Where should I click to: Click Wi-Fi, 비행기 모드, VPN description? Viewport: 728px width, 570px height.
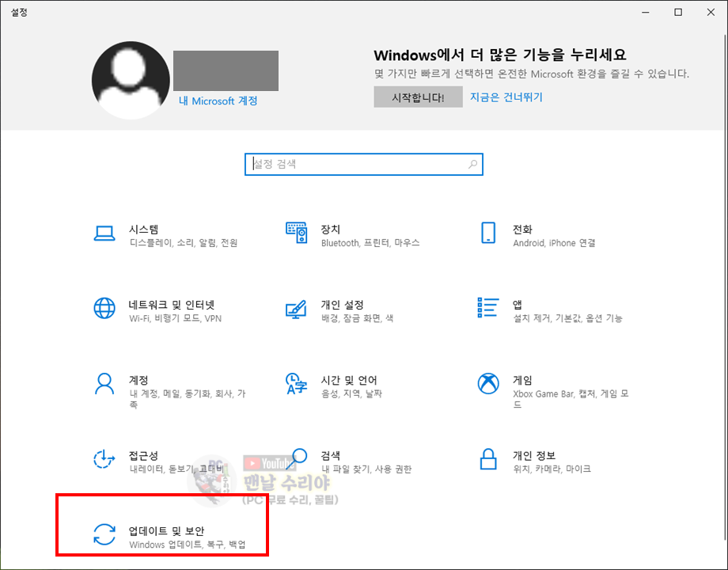click(176, 318)
